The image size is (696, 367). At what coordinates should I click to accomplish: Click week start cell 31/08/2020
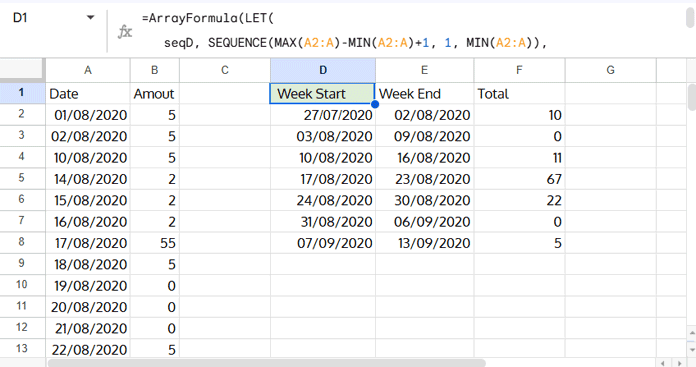323,221
